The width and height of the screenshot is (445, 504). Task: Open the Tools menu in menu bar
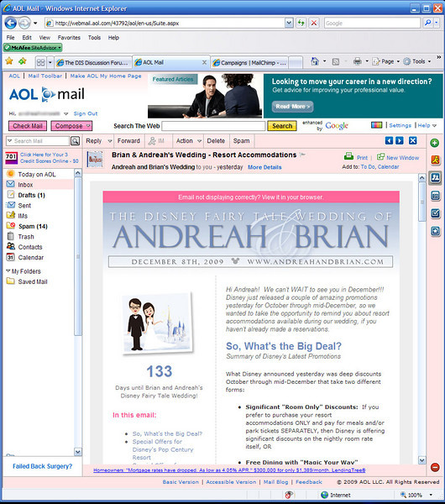(x=94, y=38)
